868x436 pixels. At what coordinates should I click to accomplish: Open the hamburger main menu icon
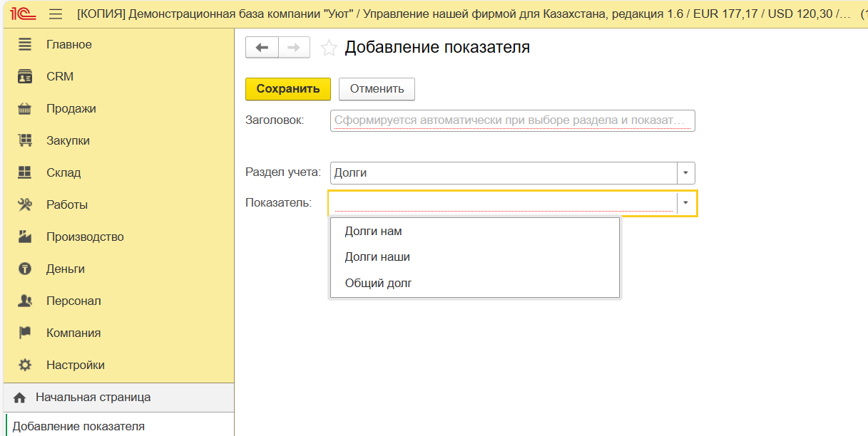tap(56, 14)
